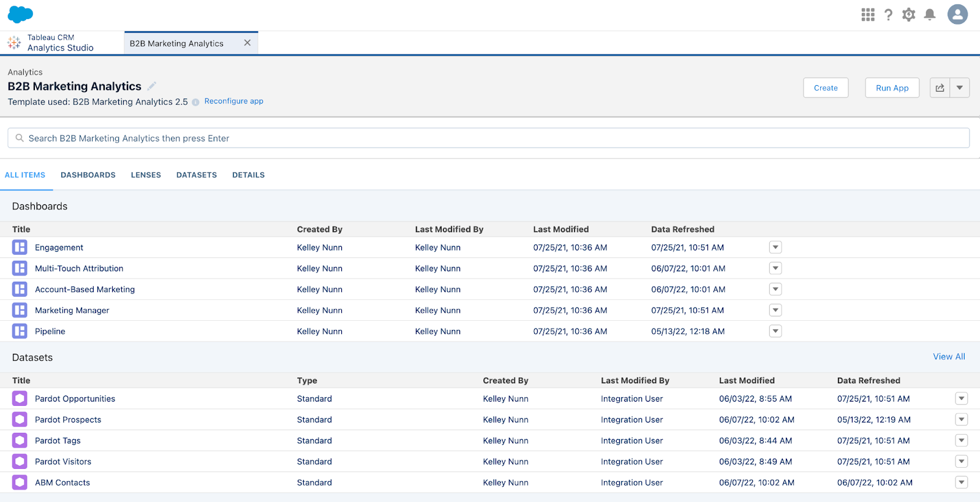Click the Share icon button
Viewport: 980px width, 502px height.
coord(940,88)
